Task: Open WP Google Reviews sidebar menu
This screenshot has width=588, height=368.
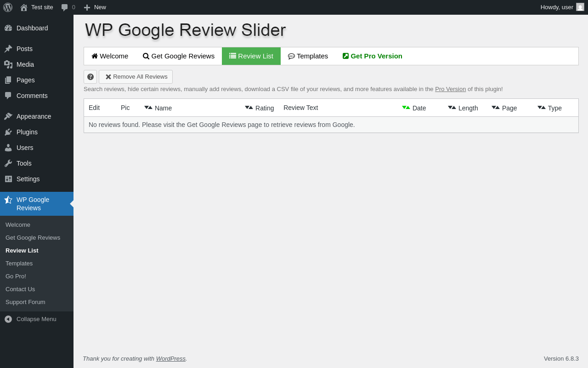Action: (37, 204)
